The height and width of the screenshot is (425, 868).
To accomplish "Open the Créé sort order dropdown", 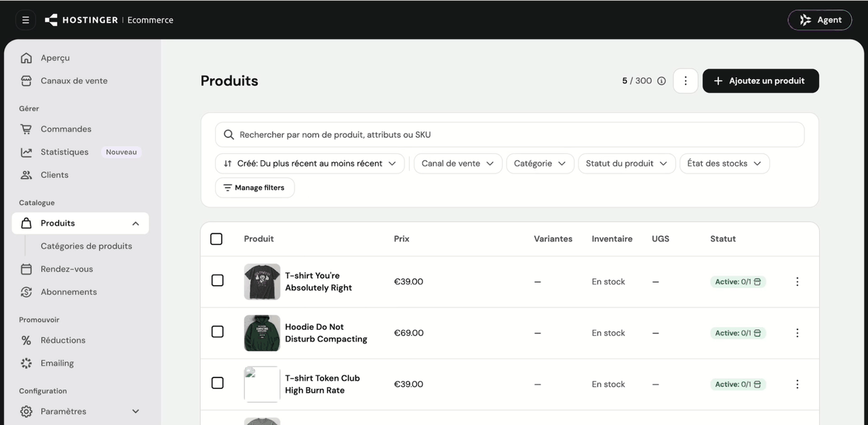I will (310, 164).
